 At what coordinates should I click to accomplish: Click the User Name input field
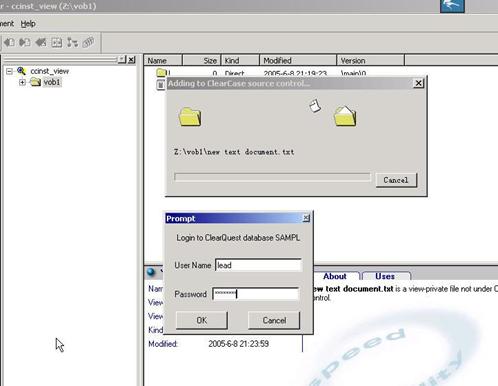click(258, 265)
